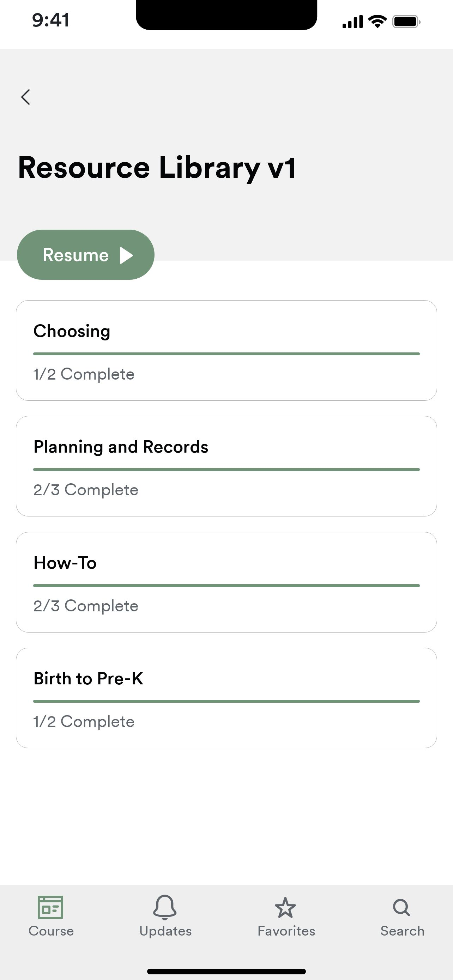Tap the 9:41 clock in status bar
Screen dimensions: 453x980
(x=50, y=20)
